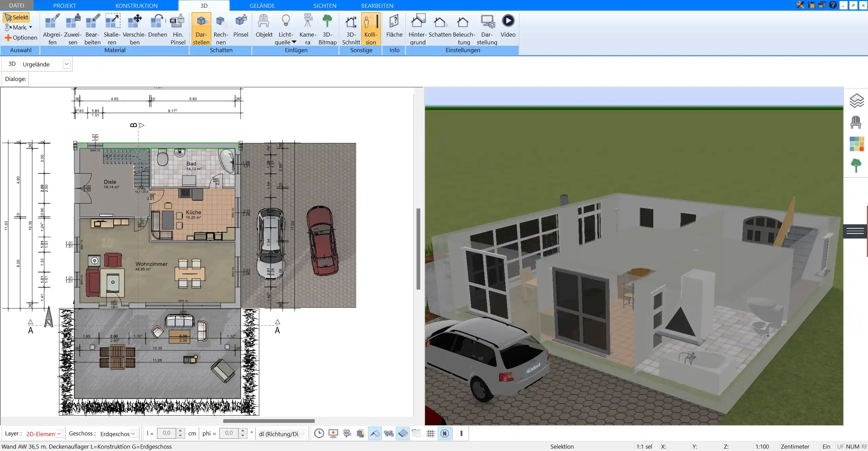Select the shadow Pinsel tool
This screenshot has height=451, width=868.
point(241,26)
